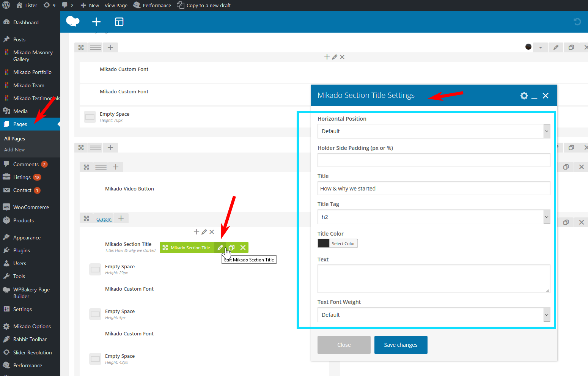Select All Pages submenu item

click(14, 139)
